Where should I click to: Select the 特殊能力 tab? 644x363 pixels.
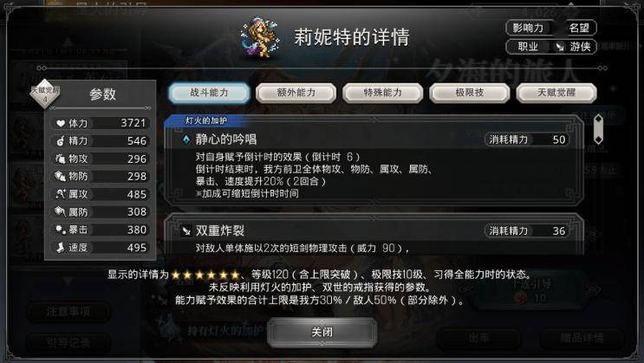(383, 93)
